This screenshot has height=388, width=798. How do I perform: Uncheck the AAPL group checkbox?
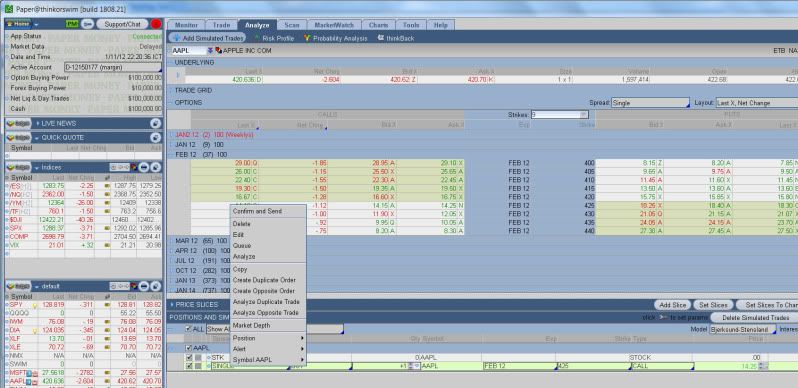tap(189, 348)
